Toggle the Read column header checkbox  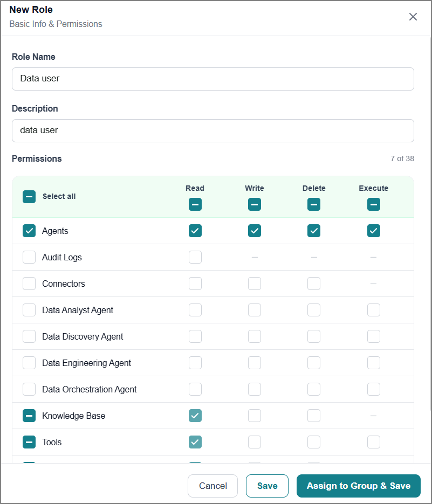pyautogui.click(x=195, y=204)
